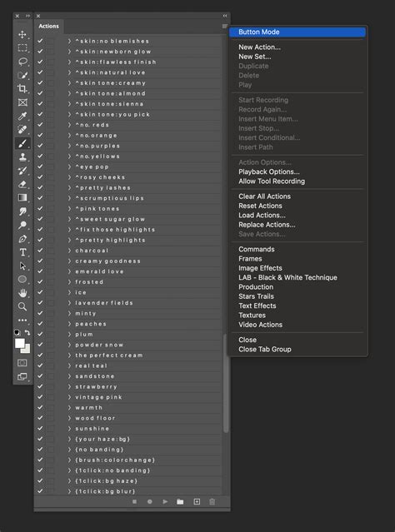The image size is (395, 532).
Task: Expand the ^scrumptious lips action
Action: tap(70, 198)
